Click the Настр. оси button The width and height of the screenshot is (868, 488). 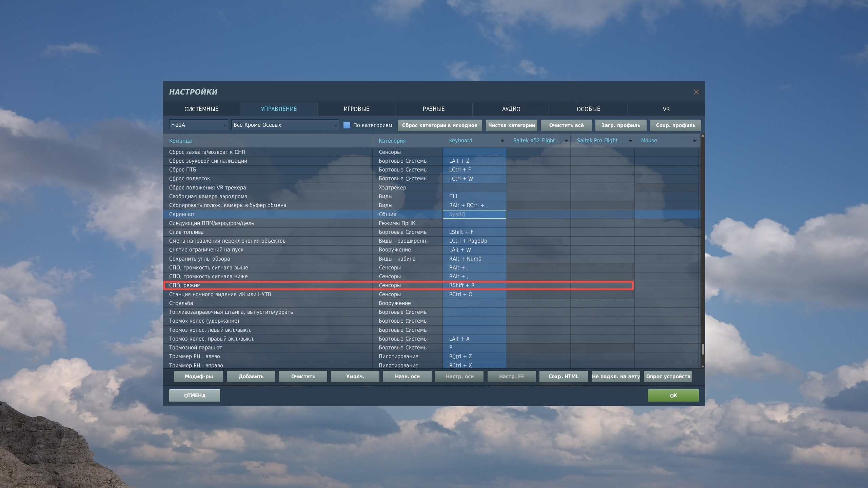click(x=459, y=377)
